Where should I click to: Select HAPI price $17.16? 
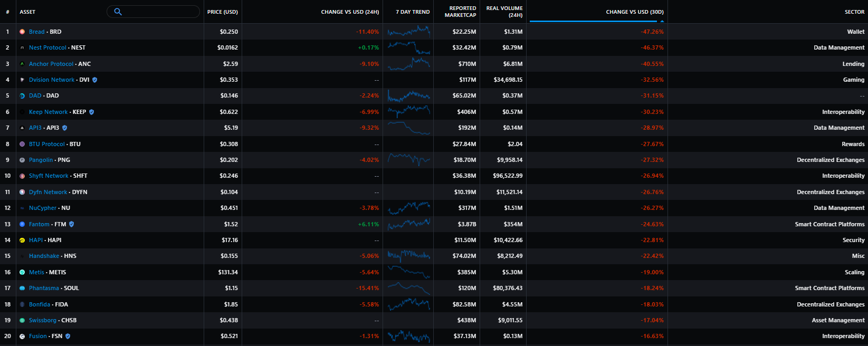click(x=230, y=240)
